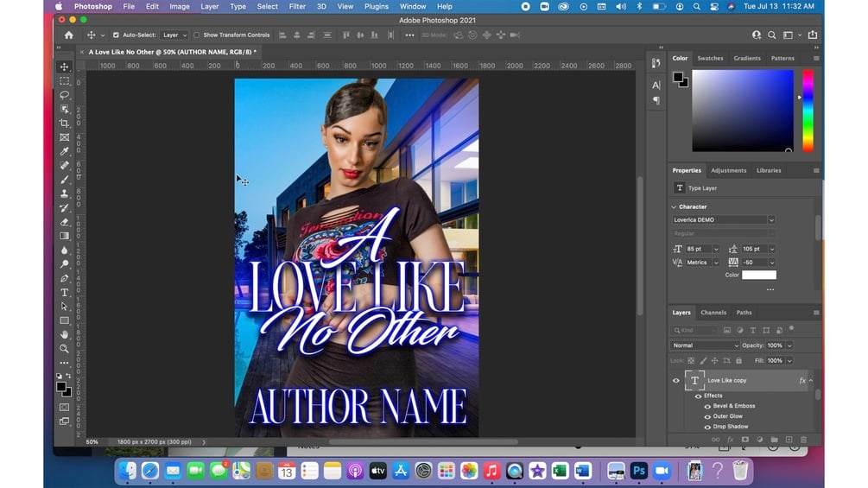
Task: Switch to the Channels tab
Action: point(713,313)
